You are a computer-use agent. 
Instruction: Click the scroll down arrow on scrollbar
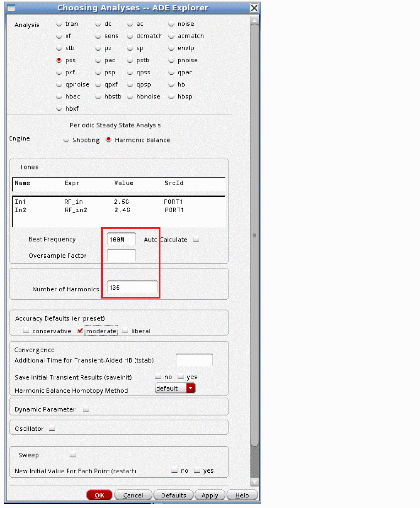pos(255,482)
